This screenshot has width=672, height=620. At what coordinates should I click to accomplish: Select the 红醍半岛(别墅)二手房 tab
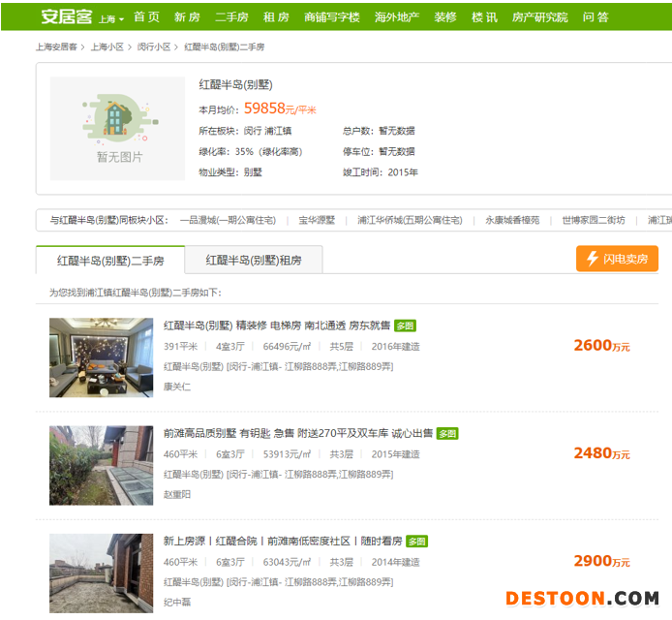point(110,260)
